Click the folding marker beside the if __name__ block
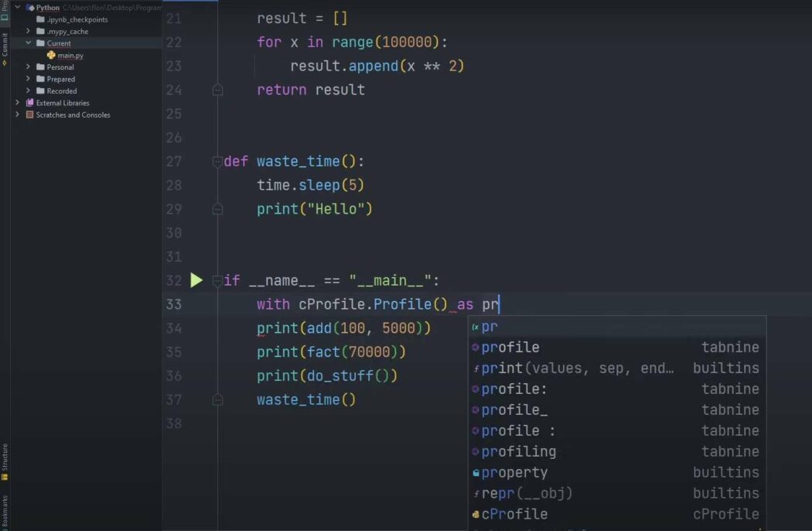The image size is (812, 531). pyautogui.click(x=216, y=280)
